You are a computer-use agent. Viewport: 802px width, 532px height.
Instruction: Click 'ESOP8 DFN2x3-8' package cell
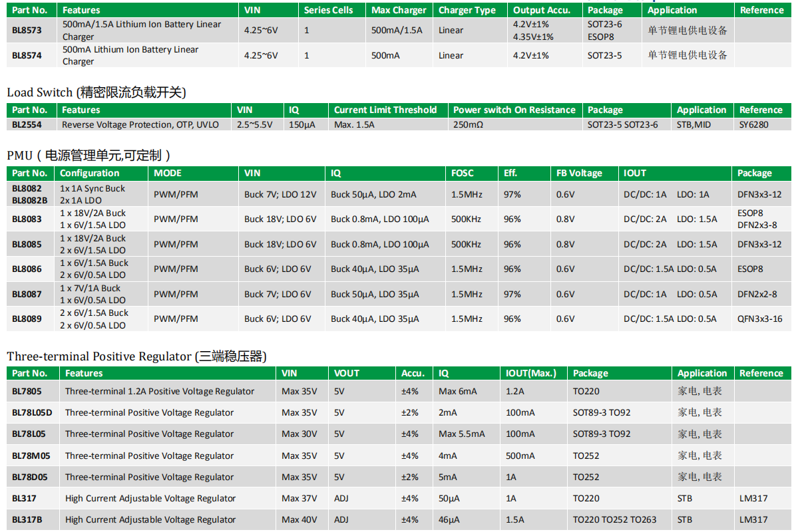(757, 219)
